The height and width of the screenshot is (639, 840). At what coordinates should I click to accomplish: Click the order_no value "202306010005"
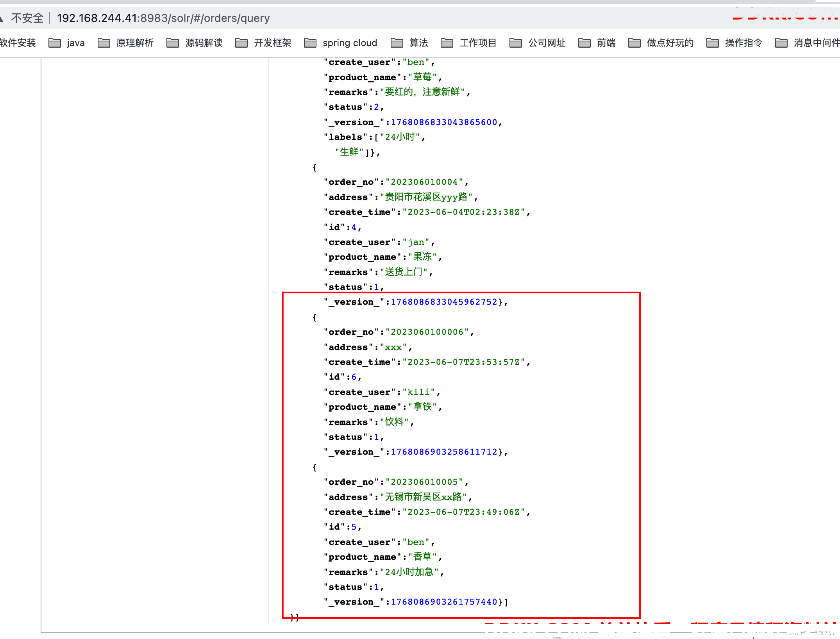tap(424, 482)
